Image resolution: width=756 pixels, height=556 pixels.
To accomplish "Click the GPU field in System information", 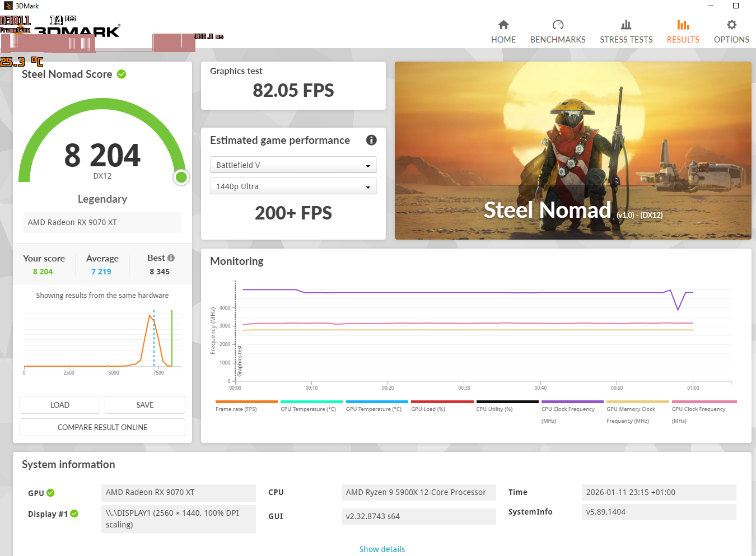I will (x=179, y=492).
